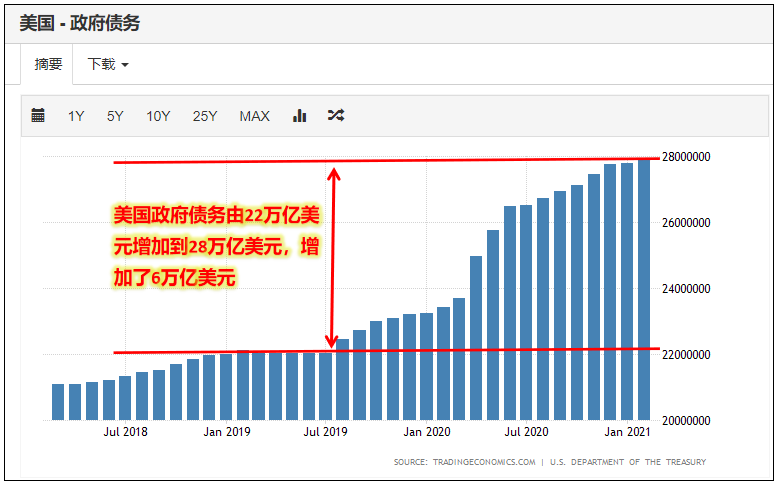Click the 下载 dropdown caret arrow
This screenshot has height=483, width=777.
(x=125, y=65)
